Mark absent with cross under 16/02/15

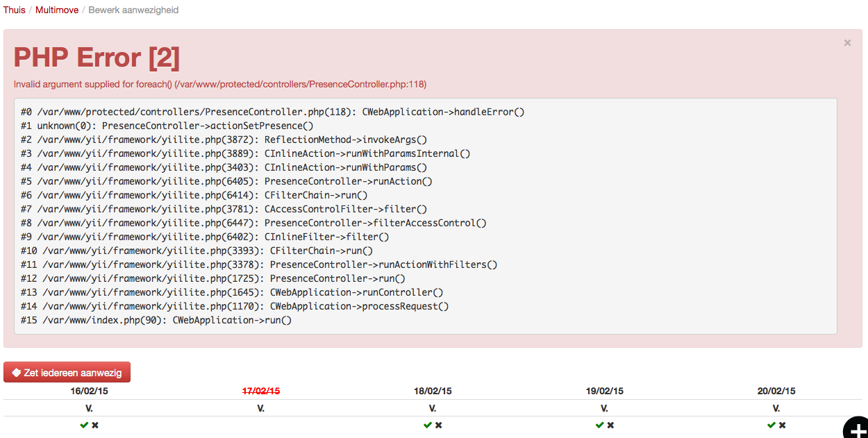click(95, 425)
